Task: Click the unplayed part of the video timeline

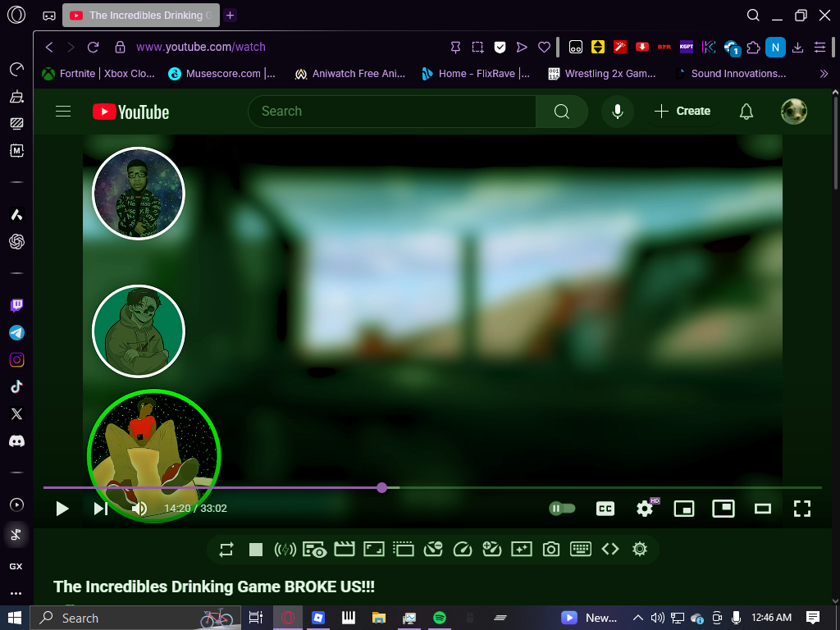Action: (610, 487)
